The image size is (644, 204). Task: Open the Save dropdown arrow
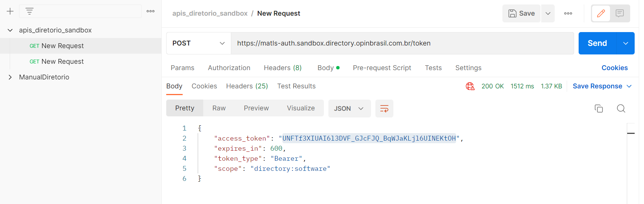548,13
